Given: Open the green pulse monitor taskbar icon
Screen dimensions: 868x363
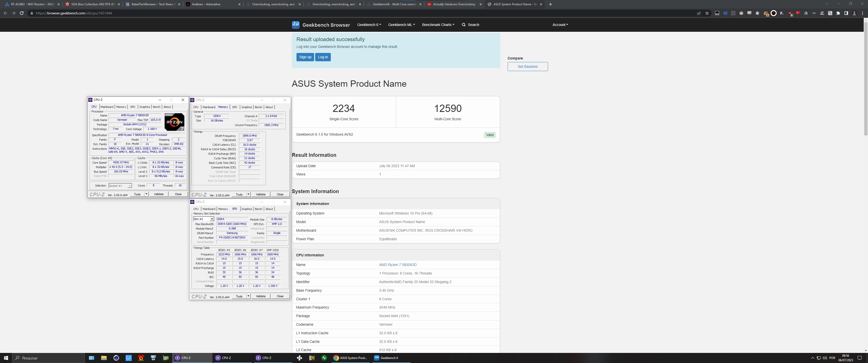Looking at the screenshot, I should [x=324, y=358].
